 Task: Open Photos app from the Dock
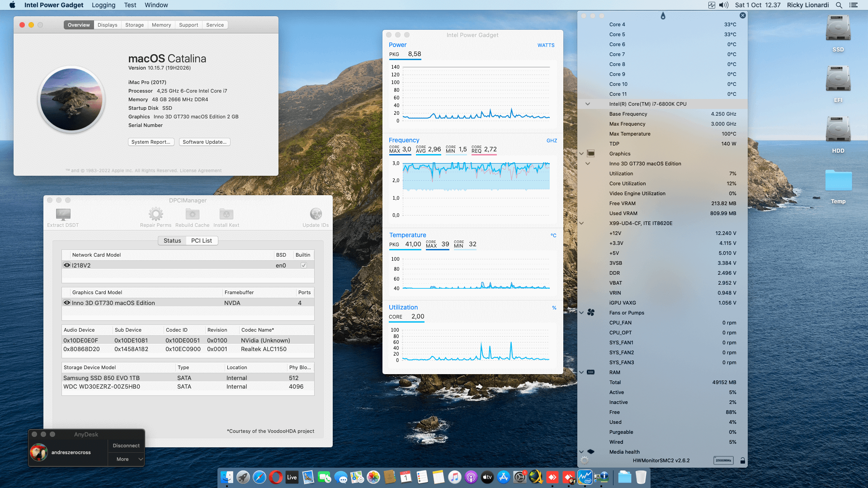373,477
